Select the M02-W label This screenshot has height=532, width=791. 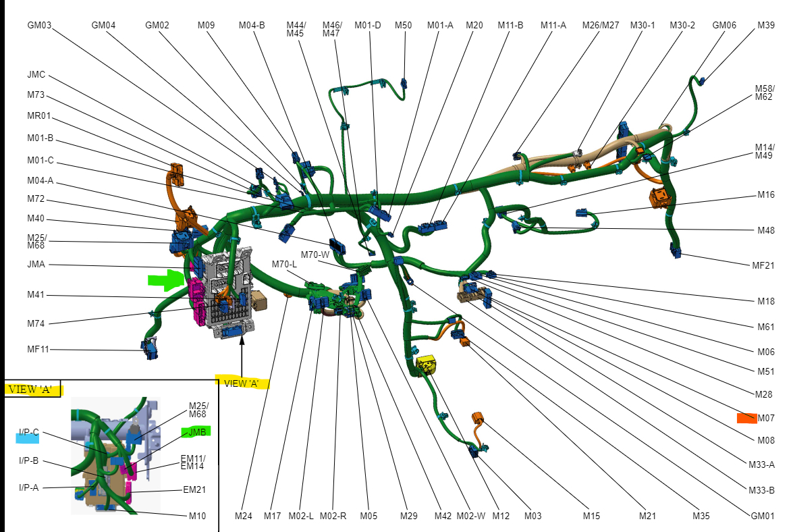(x=471, y=516)
